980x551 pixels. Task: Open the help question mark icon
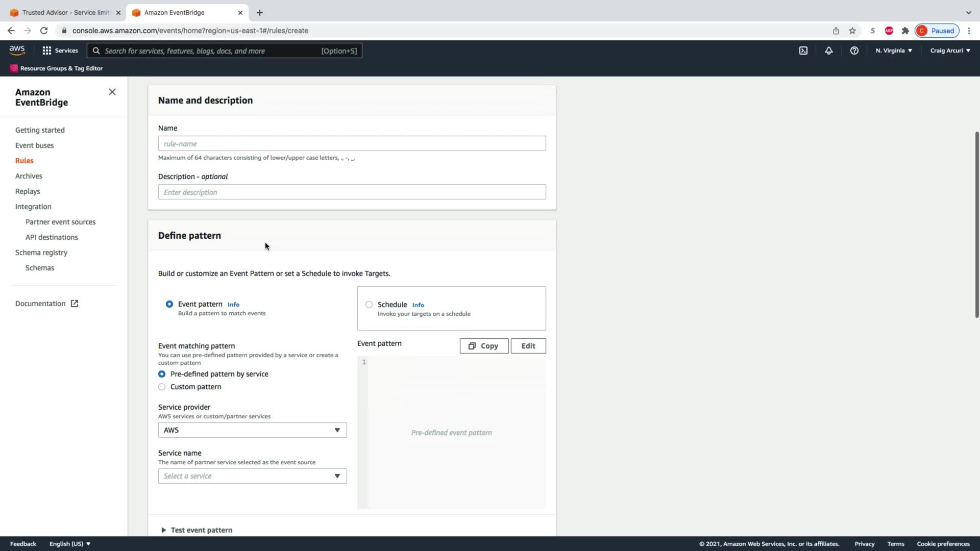[x=854, y=51]
